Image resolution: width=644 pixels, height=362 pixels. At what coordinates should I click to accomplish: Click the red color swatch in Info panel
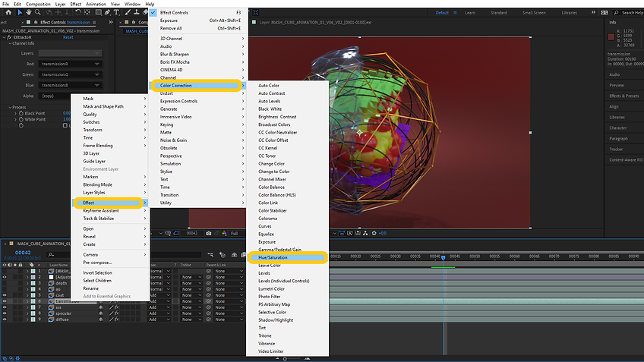point(611,37)
